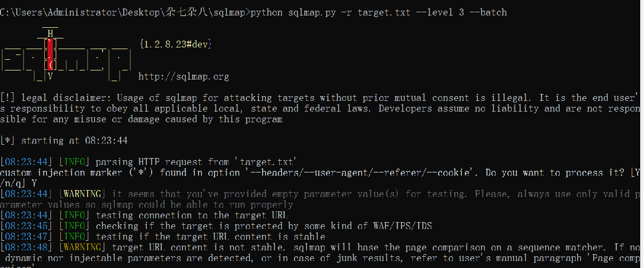This screenshot has height=268, width=644.
Task: Click the 'starting at 08:23:44' line
Action: click(74, 140)
